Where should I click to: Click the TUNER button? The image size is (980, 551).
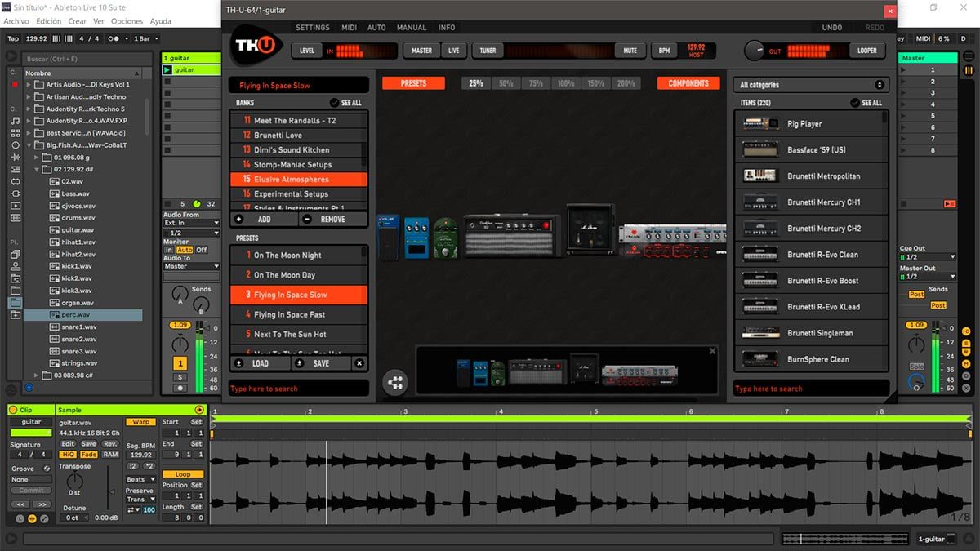488,51
